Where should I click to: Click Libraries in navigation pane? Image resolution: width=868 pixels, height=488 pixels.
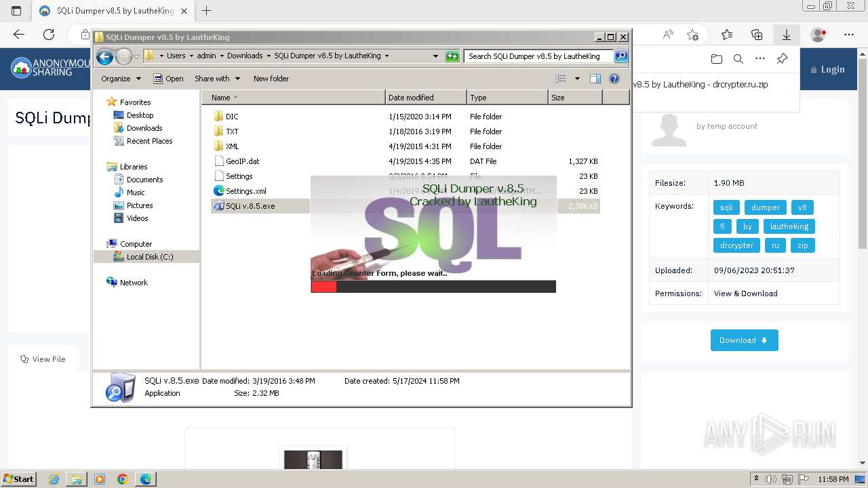134,167
